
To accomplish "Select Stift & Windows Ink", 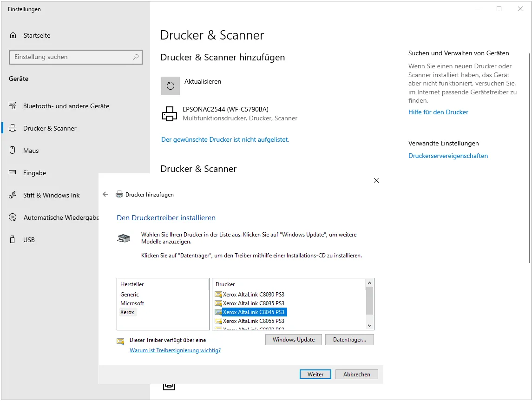I will coord(51,195).
